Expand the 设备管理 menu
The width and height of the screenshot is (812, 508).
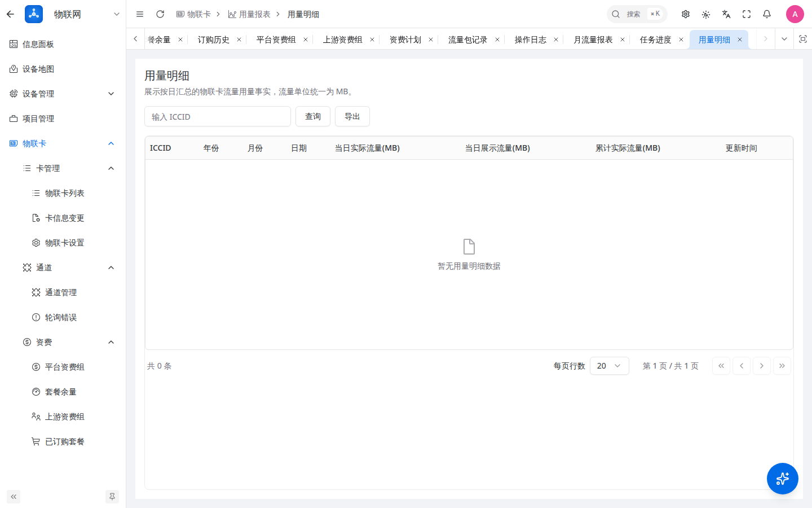coord(63,94)
